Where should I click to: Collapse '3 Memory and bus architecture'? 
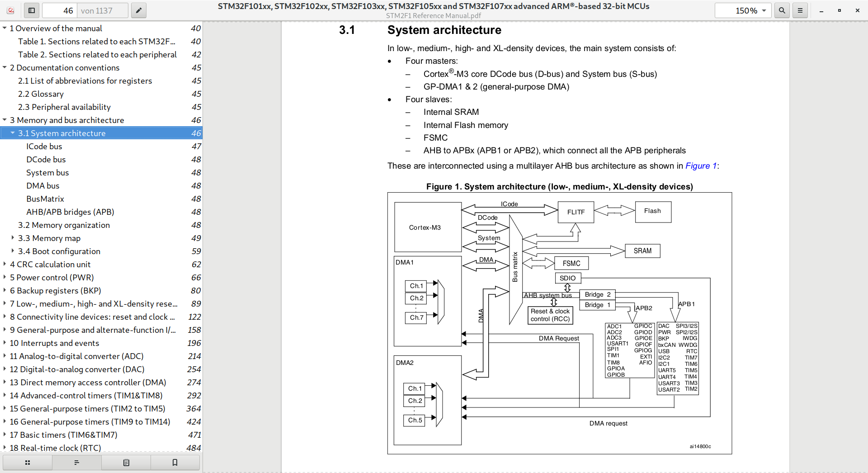point(5,120)
